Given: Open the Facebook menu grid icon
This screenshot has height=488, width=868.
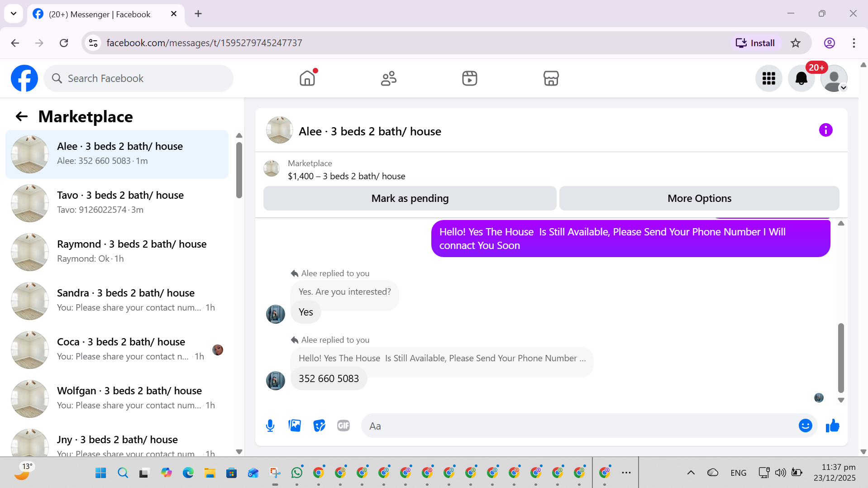Looking at the screenshot, I should (768, 78).
